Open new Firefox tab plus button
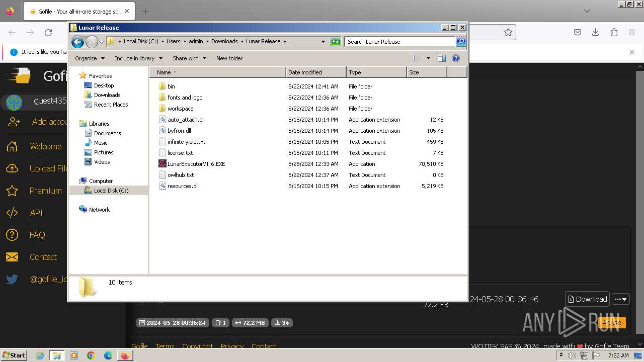The image size is (644, 362). pos(145,11)
